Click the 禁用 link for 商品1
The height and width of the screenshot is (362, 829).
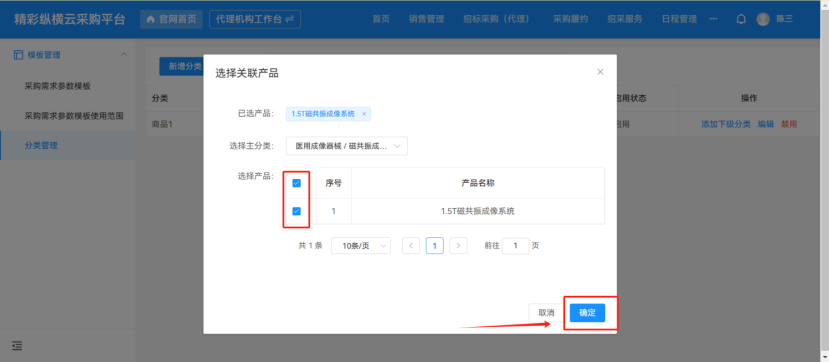click(789, 124)
